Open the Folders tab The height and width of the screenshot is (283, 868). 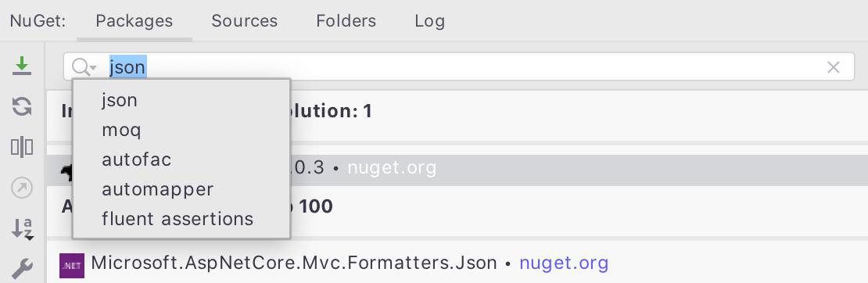pos(346,21)
